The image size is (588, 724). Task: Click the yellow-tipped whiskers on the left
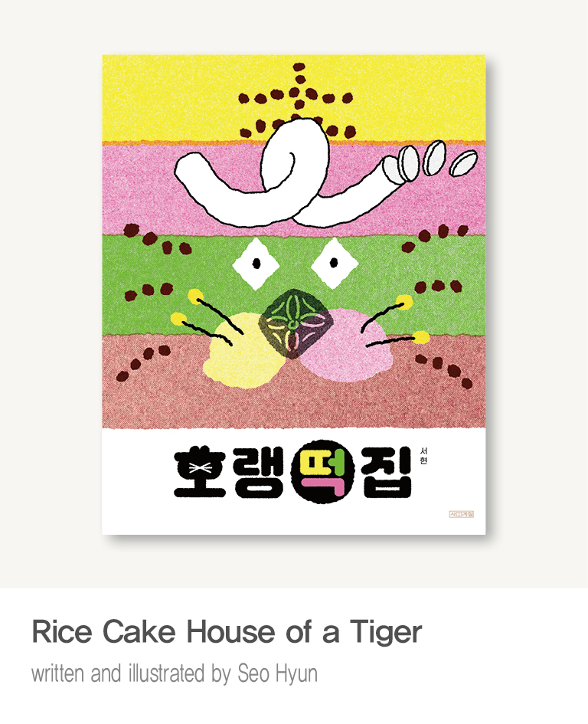coord(207,316)
